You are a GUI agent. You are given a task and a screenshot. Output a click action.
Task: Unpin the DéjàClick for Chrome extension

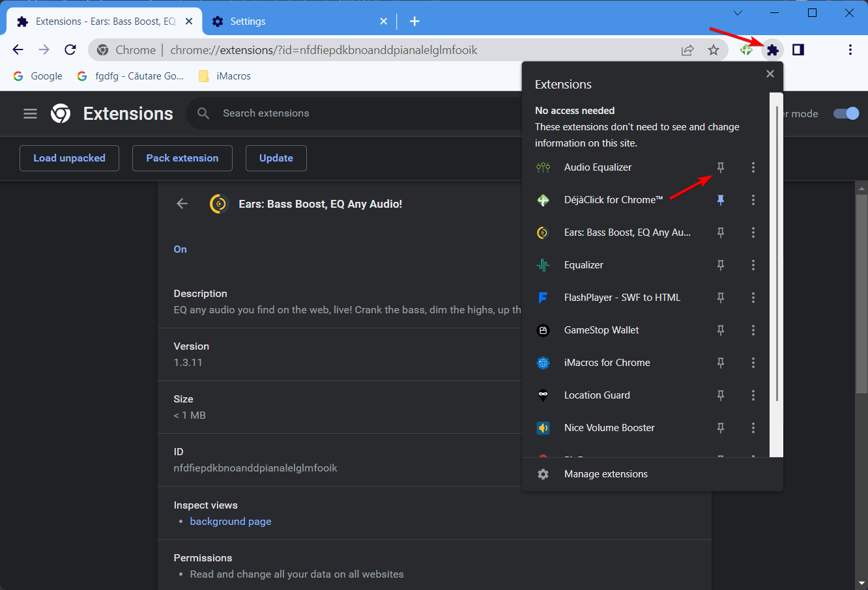[x=721, y=200]
